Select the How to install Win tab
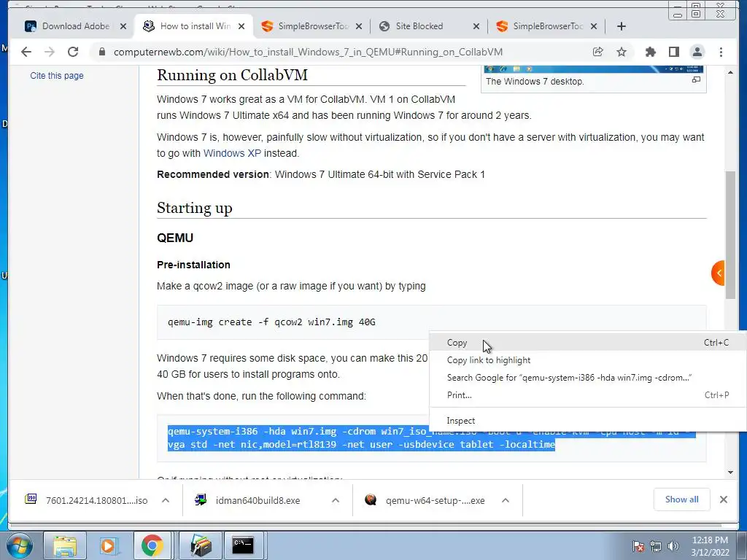 pos(194,26)
